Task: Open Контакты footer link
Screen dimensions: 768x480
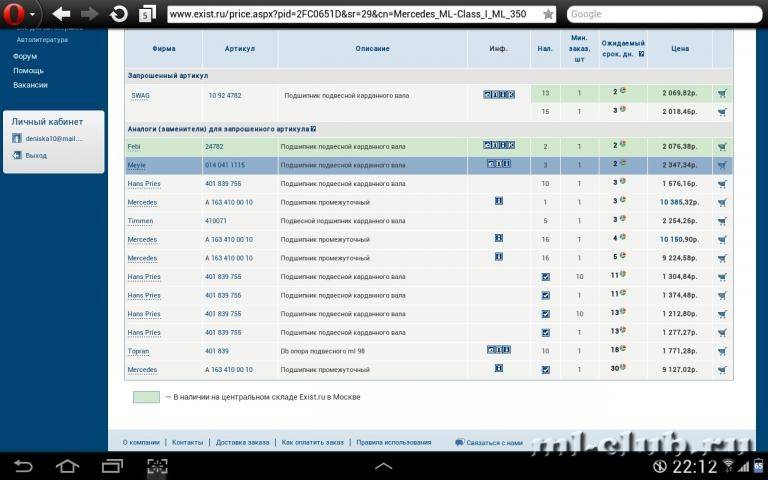Action: tap(187, 442)
